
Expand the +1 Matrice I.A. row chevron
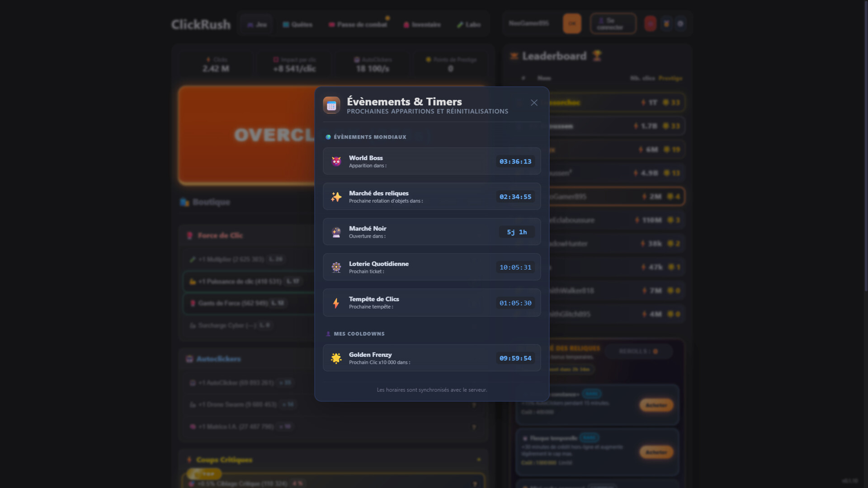point(474,427)
